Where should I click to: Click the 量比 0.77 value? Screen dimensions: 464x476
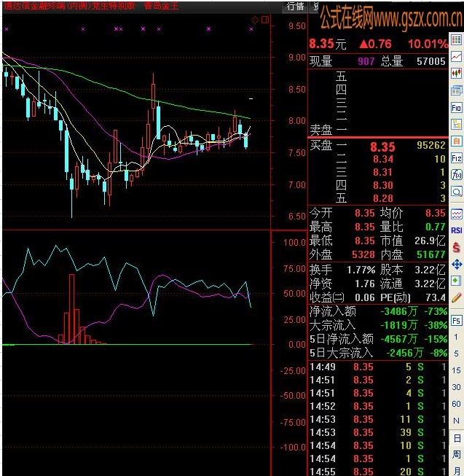[x=435, y=227]
